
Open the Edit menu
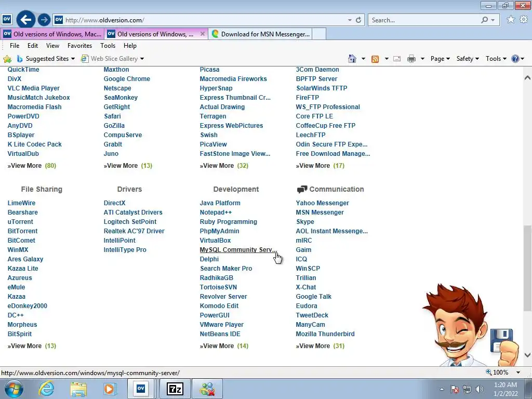coord(33,46)
